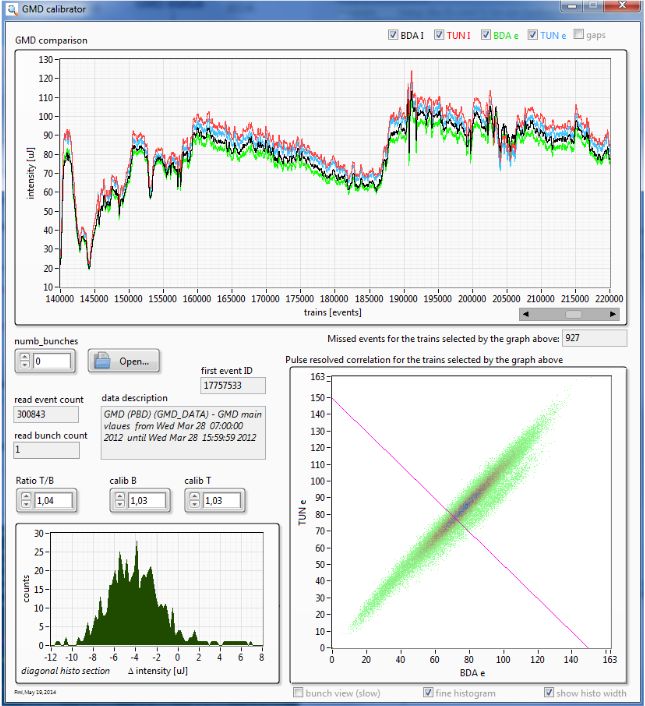Uncheck the TUN e plot checkbox
This screenshot has height=706, width=645.
(533, 35)
